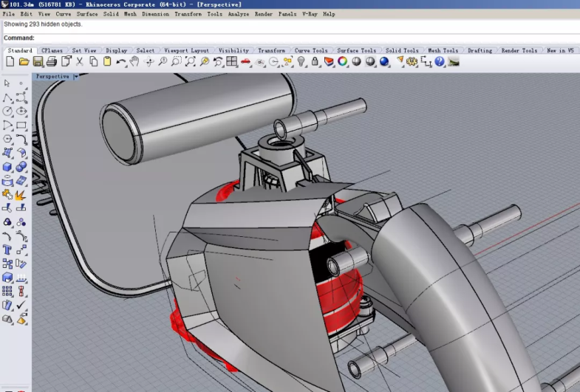
Task: Switch to the Curve Tools tab
Action: pyautogui.click(x=310, y=51)
